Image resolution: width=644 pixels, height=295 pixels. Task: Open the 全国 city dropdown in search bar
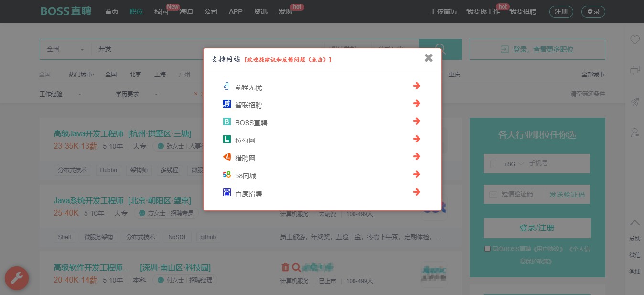coord(65,49)
